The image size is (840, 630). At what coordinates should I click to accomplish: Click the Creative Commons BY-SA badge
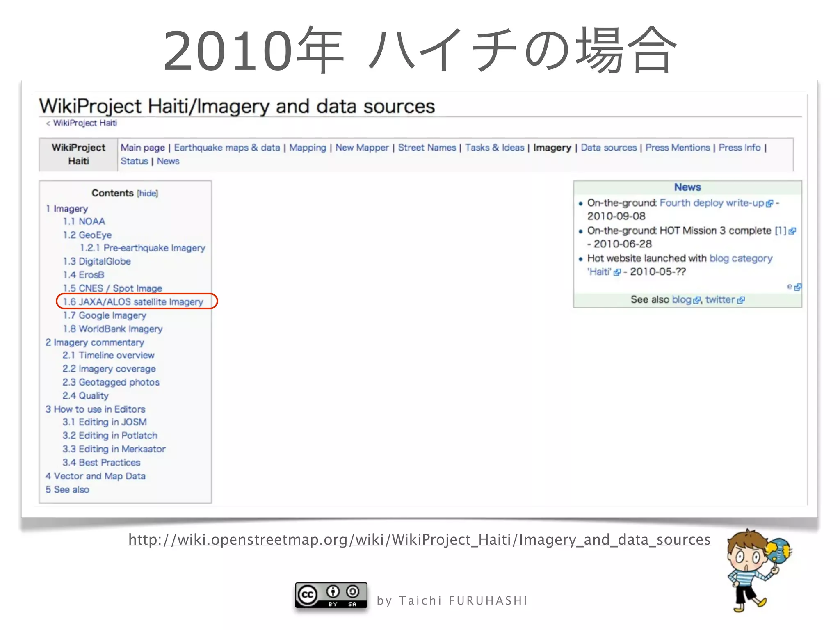click(x=331, y=595)
